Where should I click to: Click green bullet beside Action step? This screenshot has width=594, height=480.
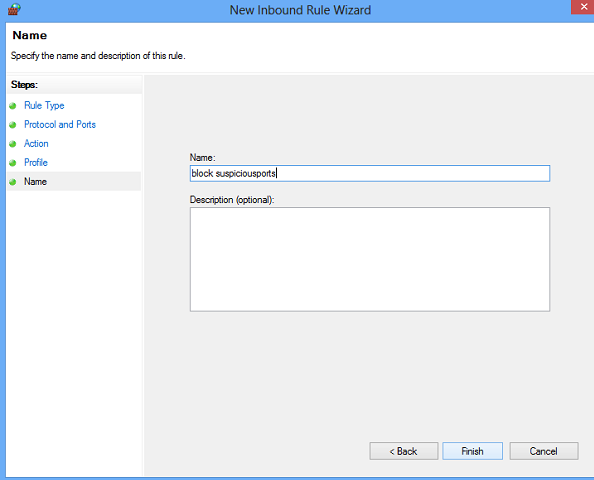pyautogui.click(x=13, y=144)
